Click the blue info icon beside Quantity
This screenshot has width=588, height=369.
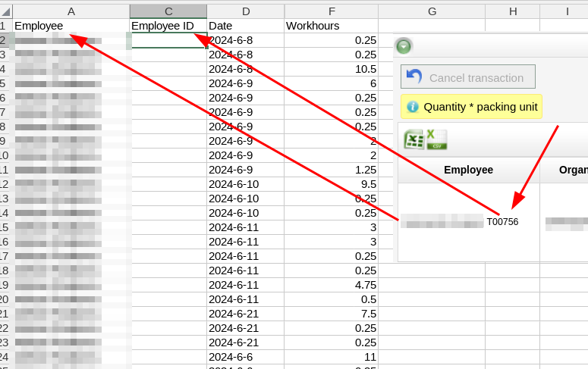(413, 107)
